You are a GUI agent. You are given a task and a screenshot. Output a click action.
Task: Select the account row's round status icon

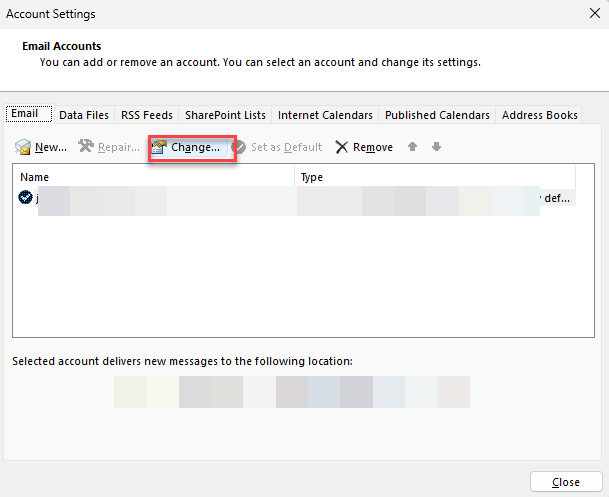pos(25,197)
